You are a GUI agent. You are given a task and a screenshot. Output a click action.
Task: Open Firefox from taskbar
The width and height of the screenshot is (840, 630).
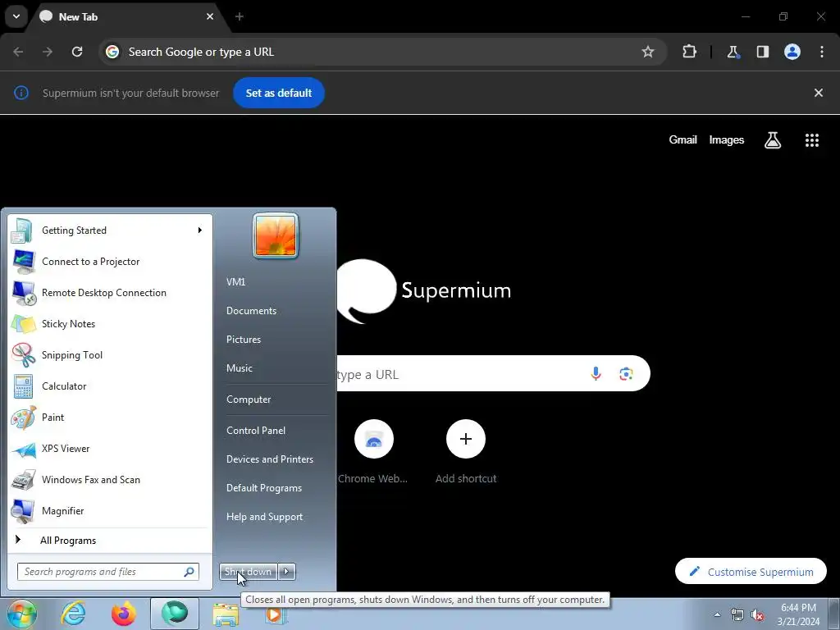coord(123,614)
